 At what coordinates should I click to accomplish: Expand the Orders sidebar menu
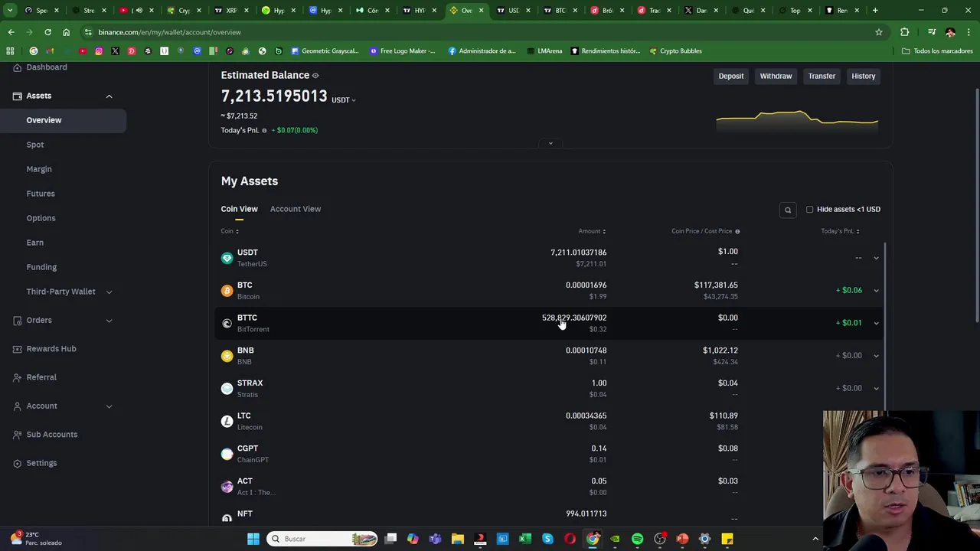109,321
